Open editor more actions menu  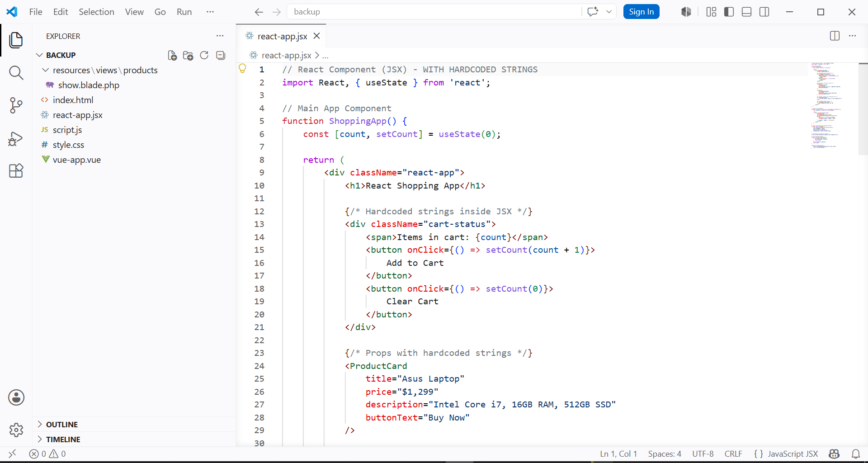pos(853,36)
